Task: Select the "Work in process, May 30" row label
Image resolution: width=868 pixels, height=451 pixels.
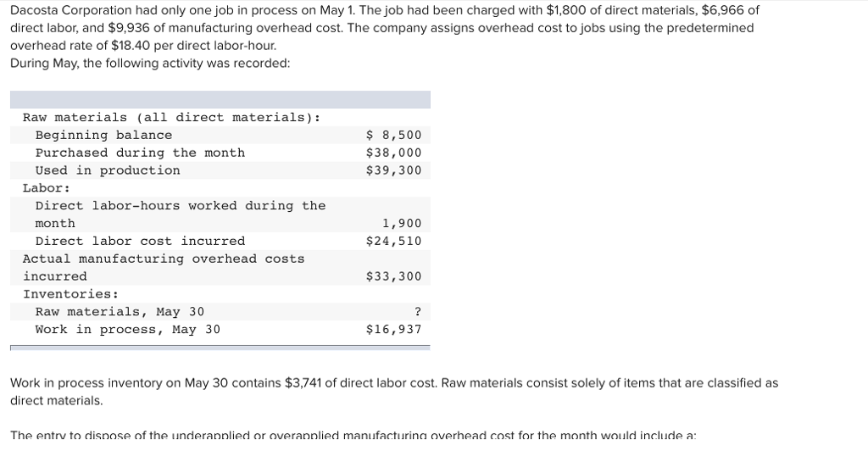Action: coord(127,330)
